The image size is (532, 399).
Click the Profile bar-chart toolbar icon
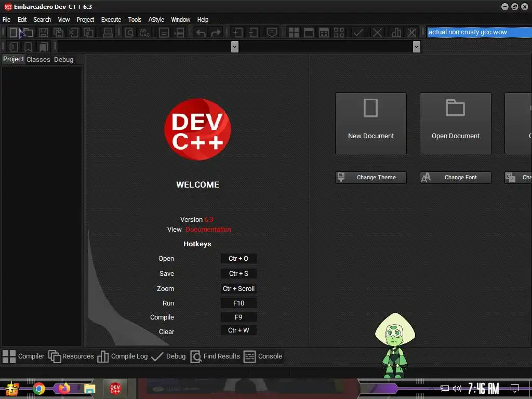click(396, 33)
